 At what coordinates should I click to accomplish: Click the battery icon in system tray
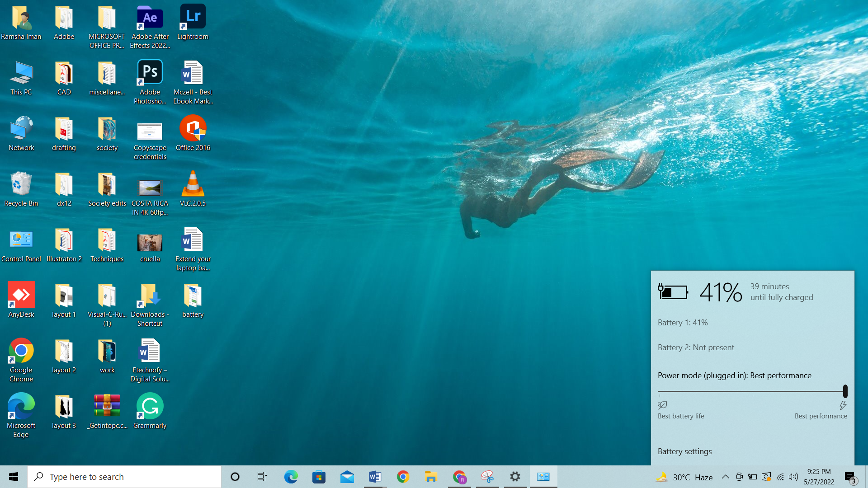point(753,477)
